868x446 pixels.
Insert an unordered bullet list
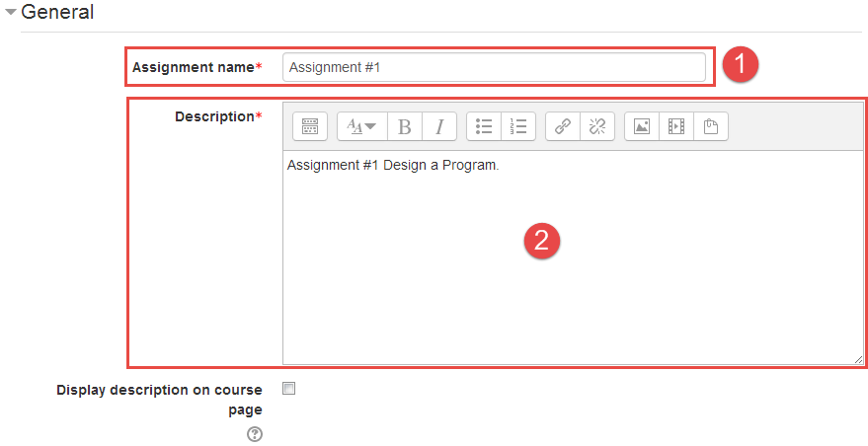click(x=484, y=126)
